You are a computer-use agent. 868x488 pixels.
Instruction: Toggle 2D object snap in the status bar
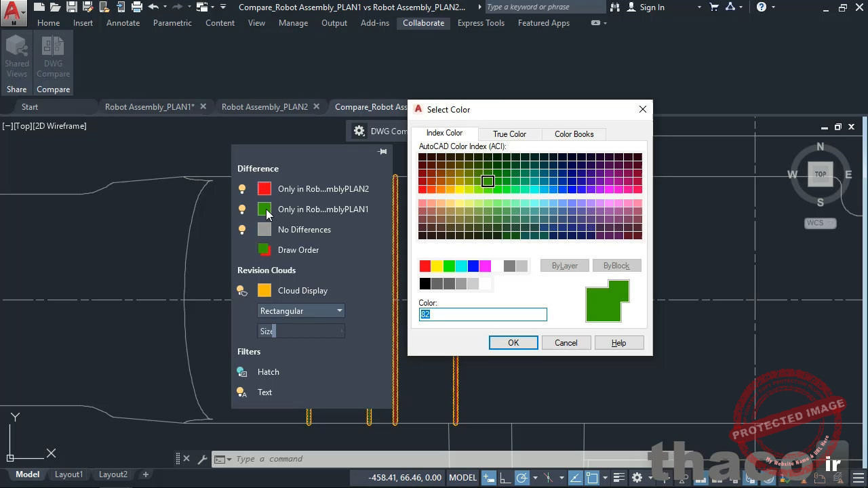(x=591, y=478)
